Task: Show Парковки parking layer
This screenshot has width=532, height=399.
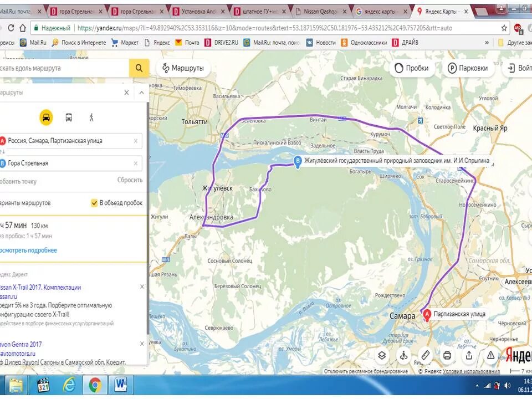Action: pos(468,68)
